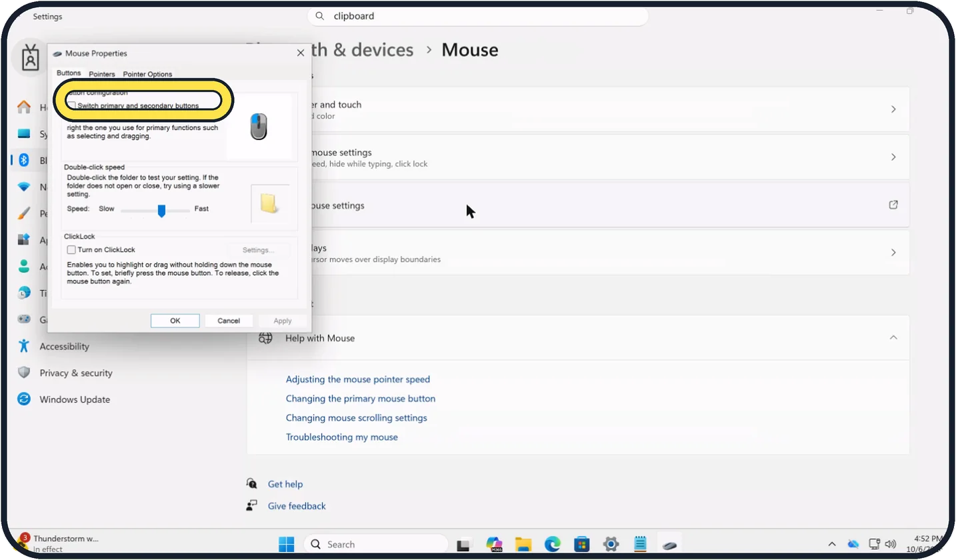Viewport: 956px width, 560px height.
Task: Click the OneDrive cloud tray icon
Action: click(x=853, y=544)
